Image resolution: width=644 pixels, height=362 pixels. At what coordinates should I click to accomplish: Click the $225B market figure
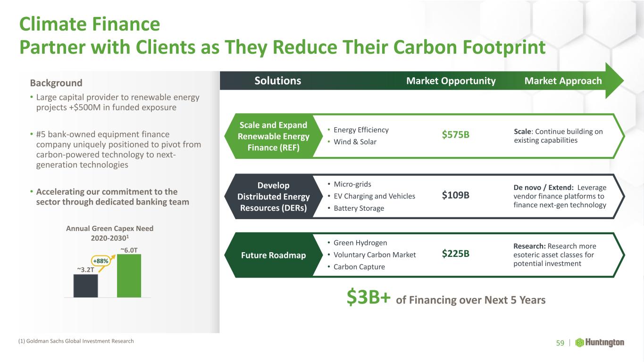[456, 254]
